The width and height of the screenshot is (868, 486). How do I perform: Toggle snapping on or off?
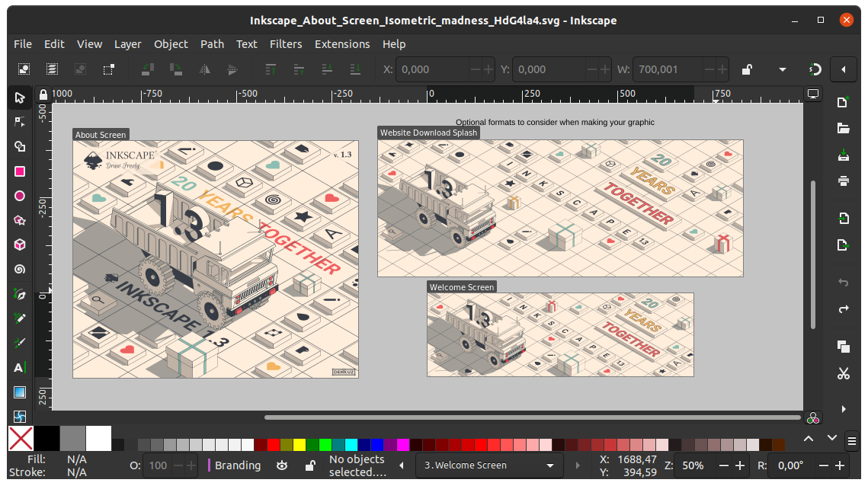point(815,69)
